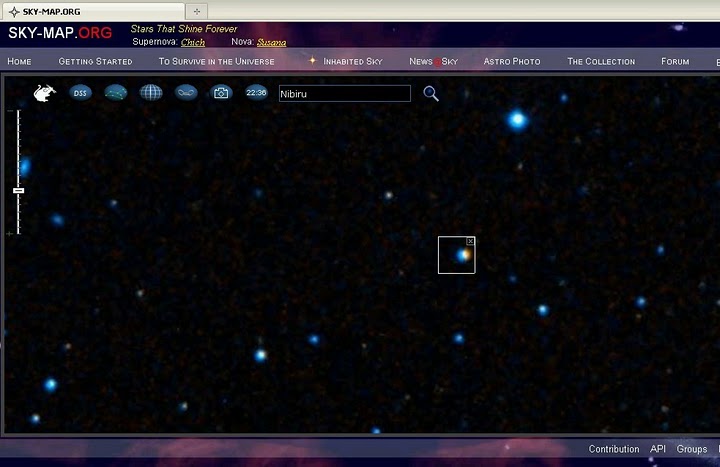The height and width of the screenshot is (467, 720).
Task: Open the Inhabited Sky menu item
Action: [x=352, y=61]
